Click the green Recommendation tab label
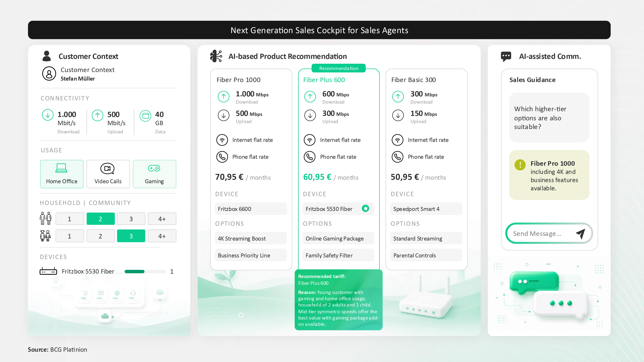644x362 pixels. click(339, 68)
